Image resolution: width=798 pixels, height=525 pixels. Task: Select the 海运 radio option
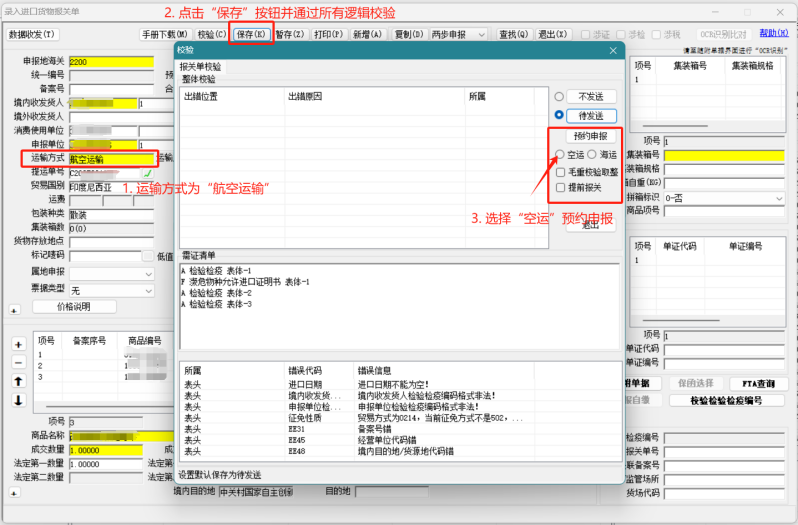pos(591,154)
